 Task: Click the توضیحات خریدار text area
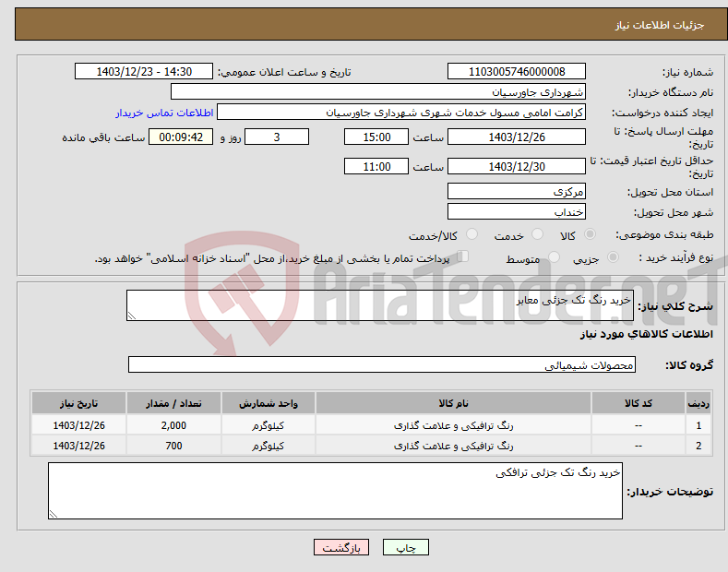335,491
